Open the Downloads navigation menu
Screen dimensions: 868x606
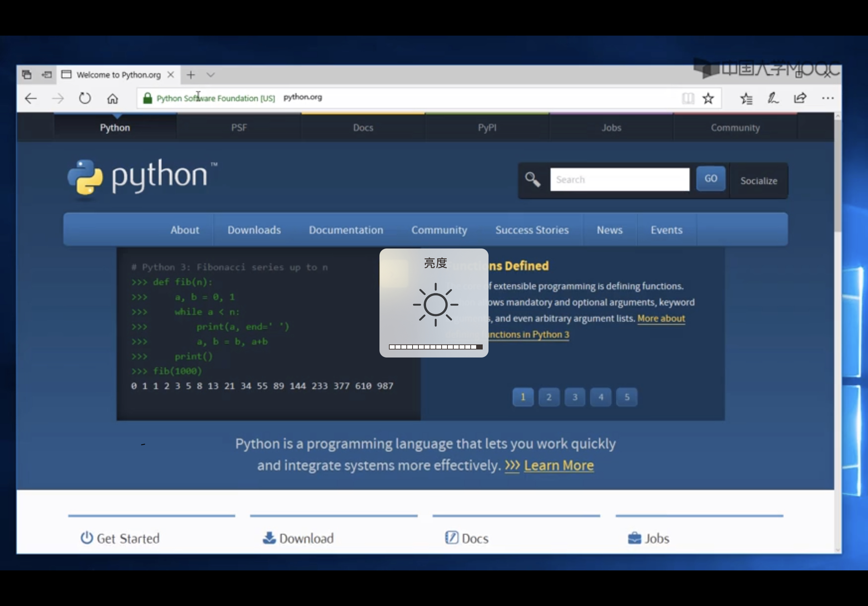pyautogui.click(x=254, y=230)
